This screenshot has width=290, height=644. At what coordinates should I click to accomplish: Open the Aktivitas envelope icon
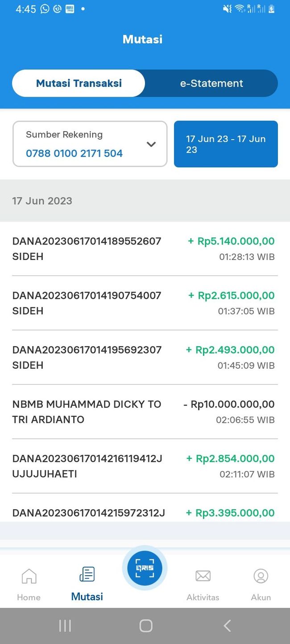tap(203, 576)
